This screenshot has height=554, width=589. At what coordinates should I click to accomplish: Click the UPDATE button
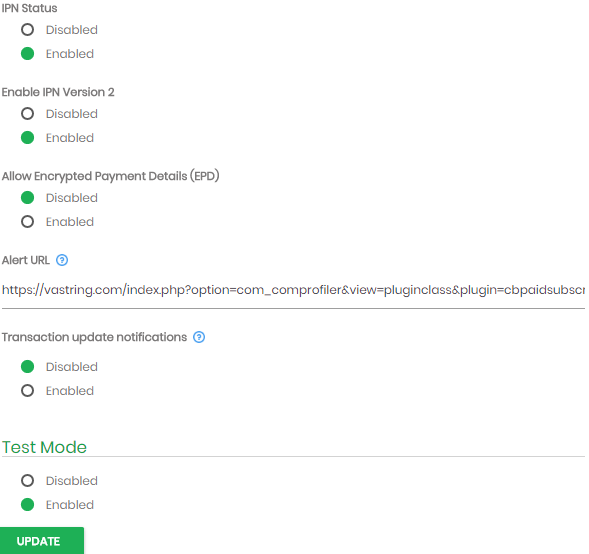[42, 540]
